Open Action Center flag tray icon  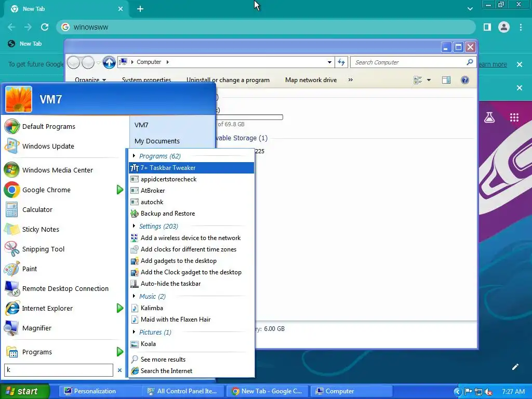coord(469,392)
